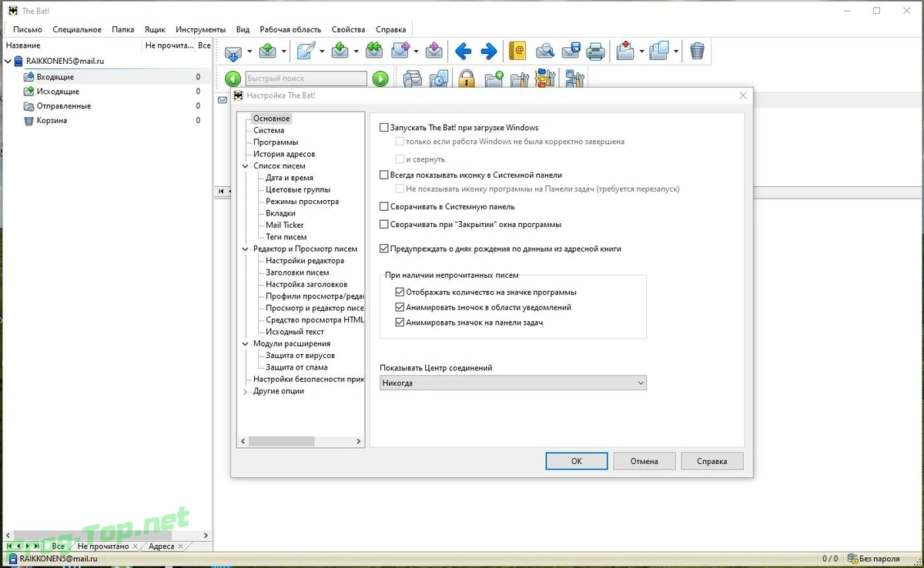Click the Get new mail envelope icon
Viewport: 924px width, 568px height.
click(x=233, y=52)
